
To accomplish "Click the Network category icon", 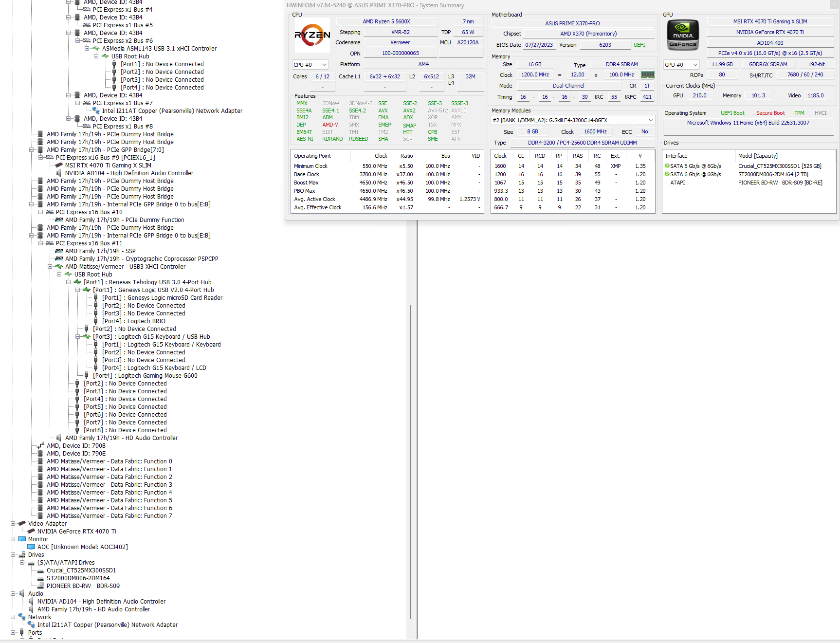I will coord(22,617).
